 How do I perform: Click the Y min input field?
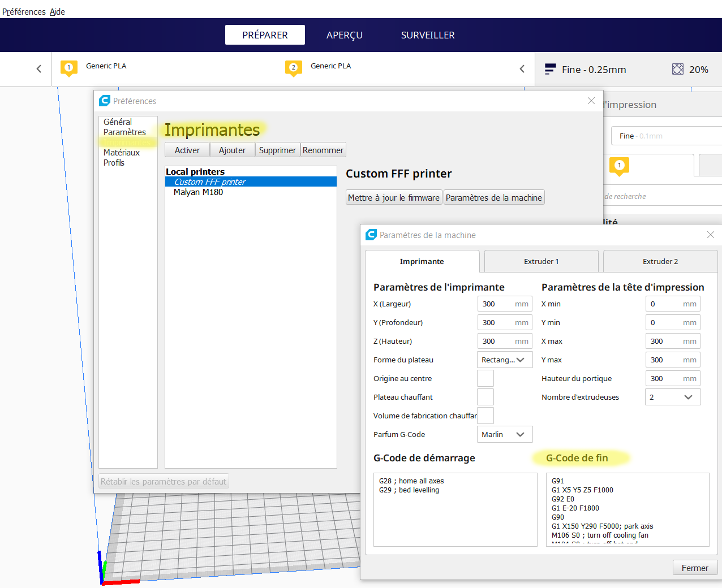[673, 322]
